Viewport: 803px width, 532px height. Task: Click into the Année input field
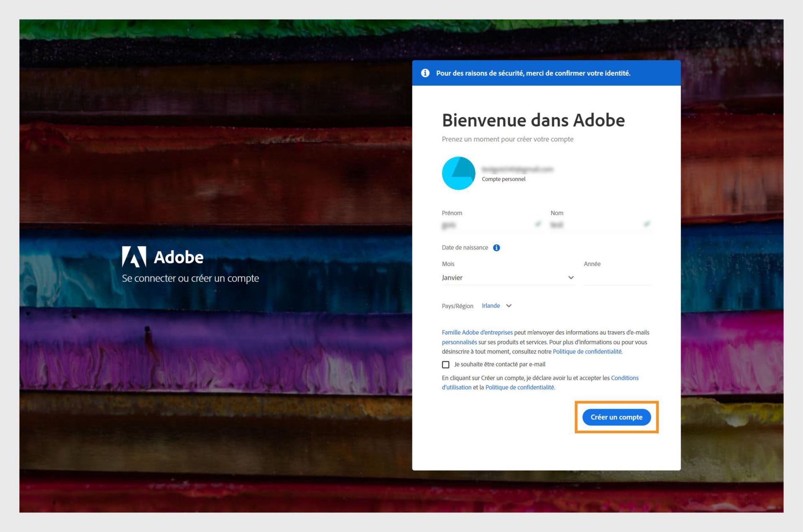point(617,278)
